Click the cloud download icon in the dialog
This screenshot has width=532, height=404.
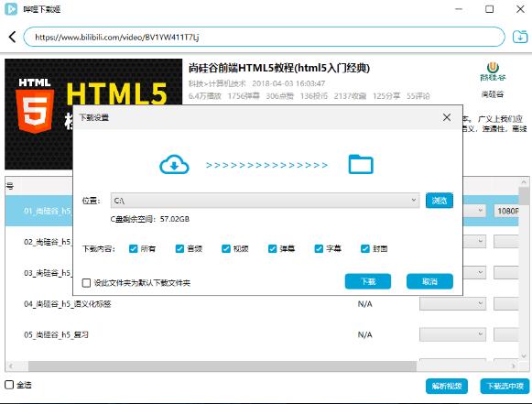pos(174,165)
